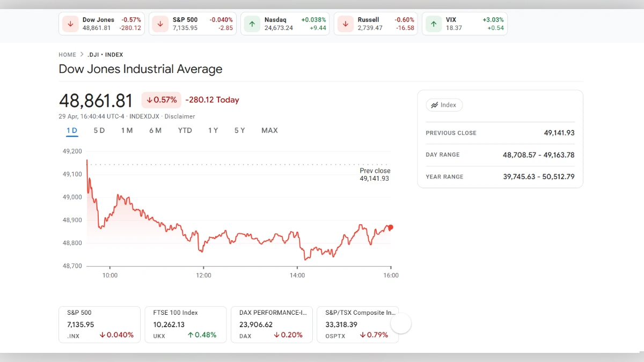Switch chart to 6M range
Viewport: 644px width, 362px height.
[x=156, y=130]
